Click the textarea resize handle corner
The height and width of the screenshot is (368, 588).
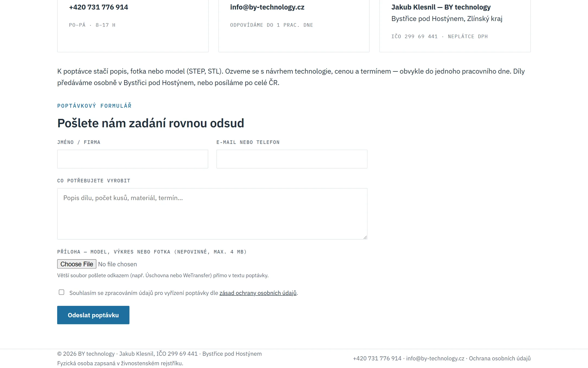[365, 237]
